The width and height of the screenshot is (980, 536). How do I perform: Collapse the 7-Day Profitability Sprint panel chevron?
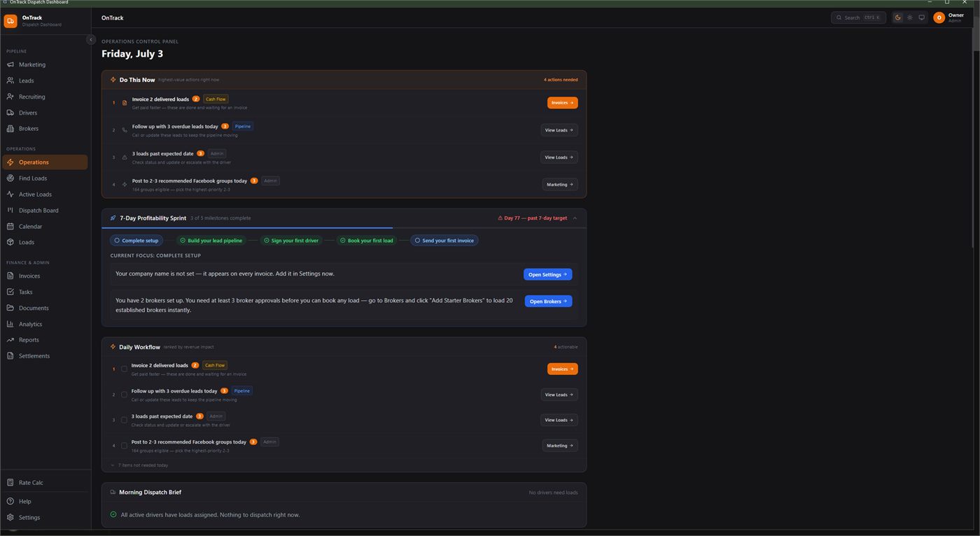tap(575, 218)
